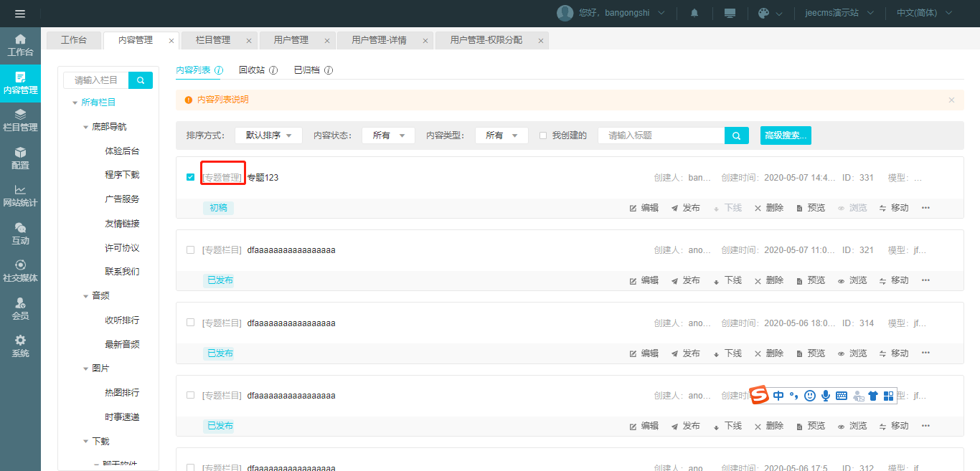The height and width of the screenshot is (471, 980).
Task: Check the box for content ID 321
Action: pos(190,250)
